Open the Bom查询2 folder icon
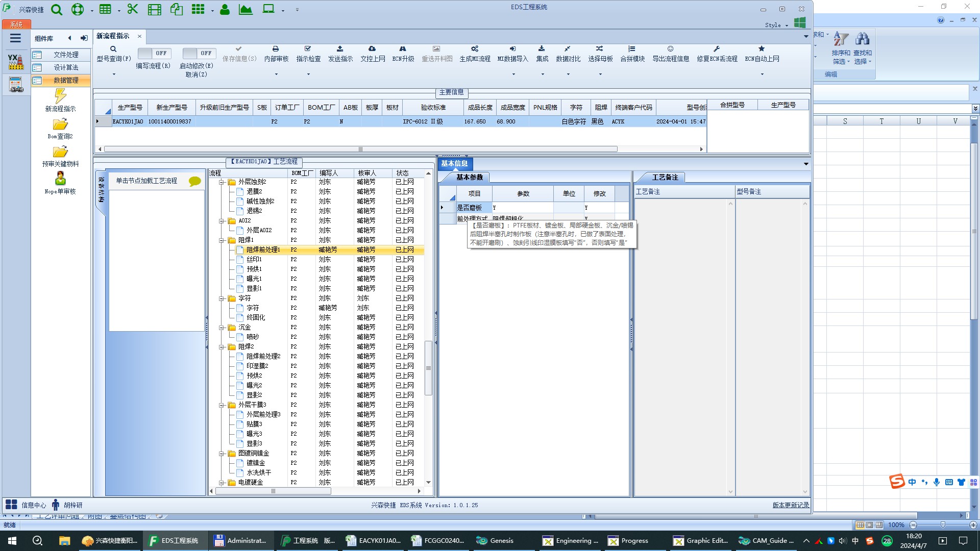The width and height of the screenshot is (980, 551). [x=60, y=124]
